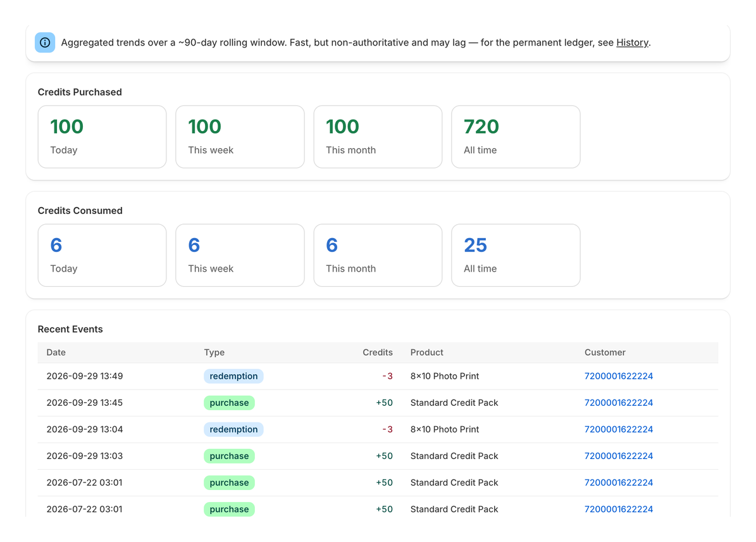This screenshot has width=756, height=542.
Task: Click the Date column header
Action: (x=56, y=352)
